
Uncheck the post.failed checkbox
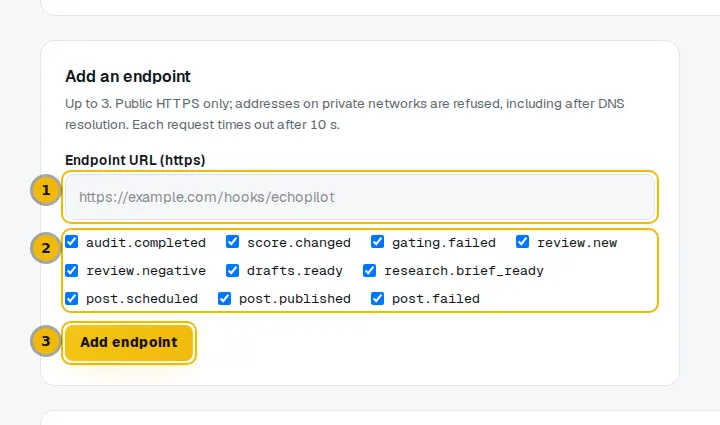(x=377, y=298)
